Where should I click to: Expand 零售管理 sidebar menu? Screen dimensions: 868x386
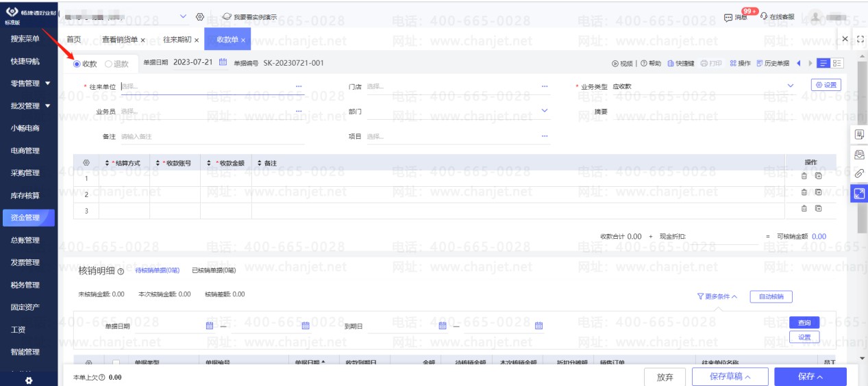pyautogui.click(x=29, y=83)
